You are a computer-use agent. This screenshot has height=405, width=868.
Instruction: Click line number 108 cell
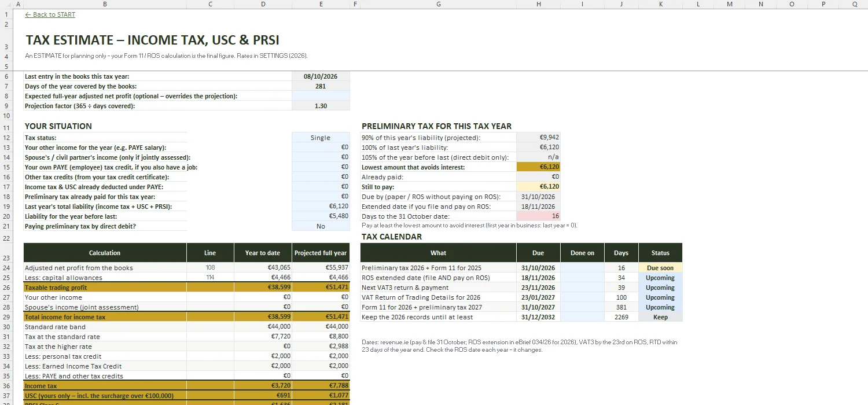210,268
